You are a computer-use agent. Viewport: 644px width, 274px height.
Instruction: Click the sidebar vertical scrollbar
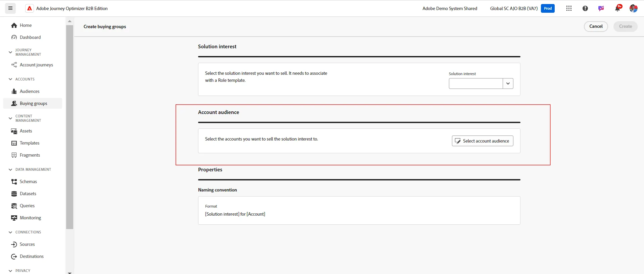coord(70,127)
